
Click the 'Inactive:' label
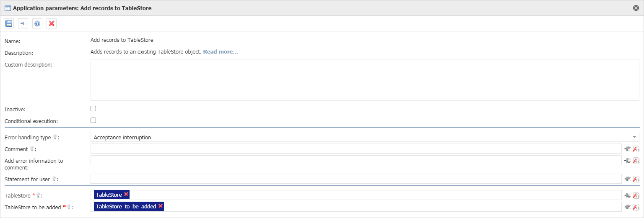click(x=15, y=109)
